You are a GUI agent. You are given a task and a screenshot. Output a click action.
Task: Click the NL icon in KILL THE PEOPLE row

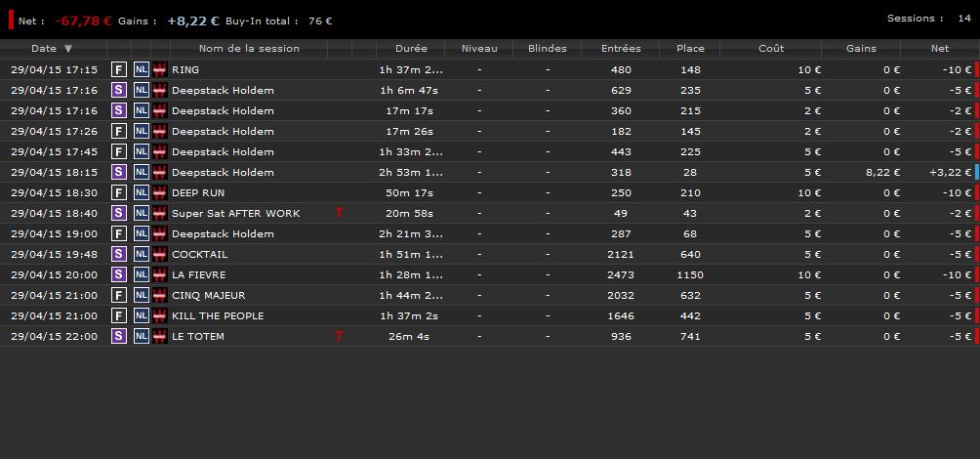[x=142, y=315]
